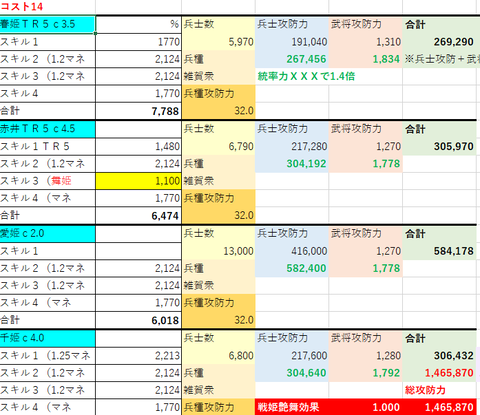Select 1,270 in the 愛姫 block

(366, 251)
